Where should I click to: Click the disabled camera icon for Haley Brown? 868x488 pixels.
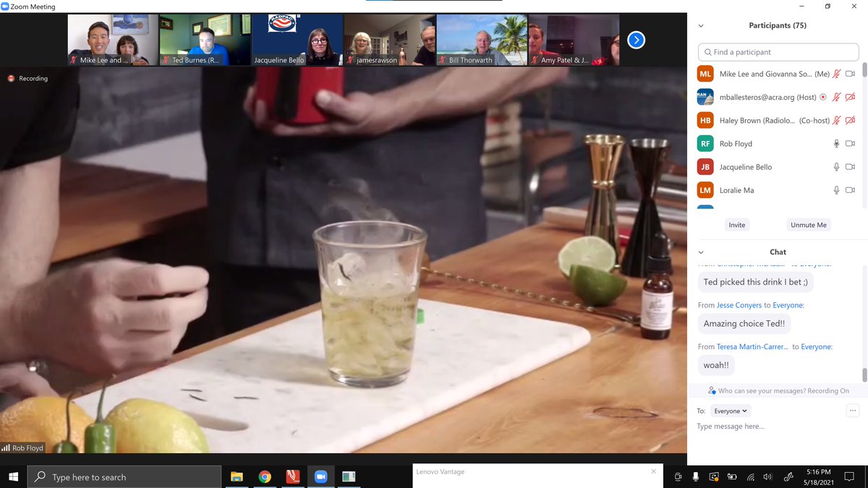tap(850, 120)
